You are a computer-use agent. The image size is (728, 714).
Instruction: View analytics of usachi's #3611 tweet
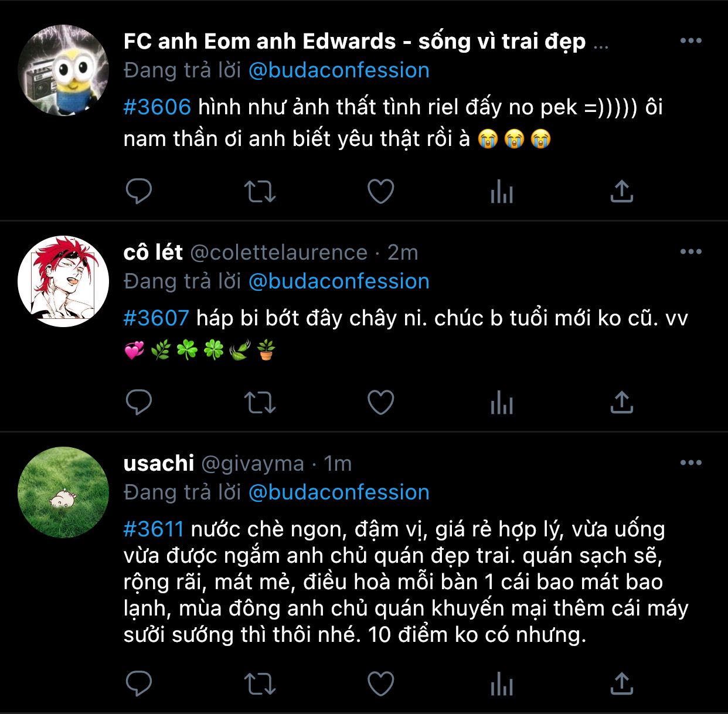502,684
